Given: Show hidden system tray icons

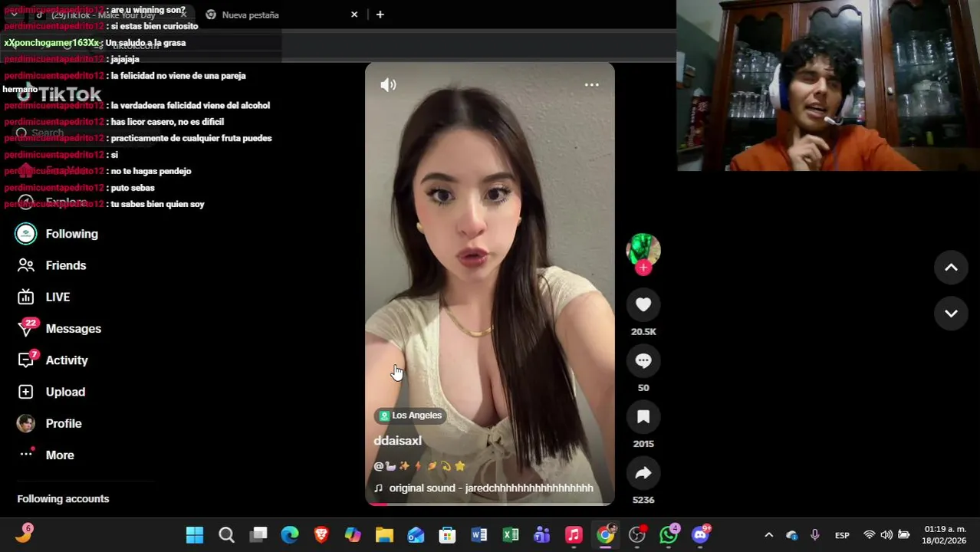Looking at the screenshot, I should coord(769,535).
